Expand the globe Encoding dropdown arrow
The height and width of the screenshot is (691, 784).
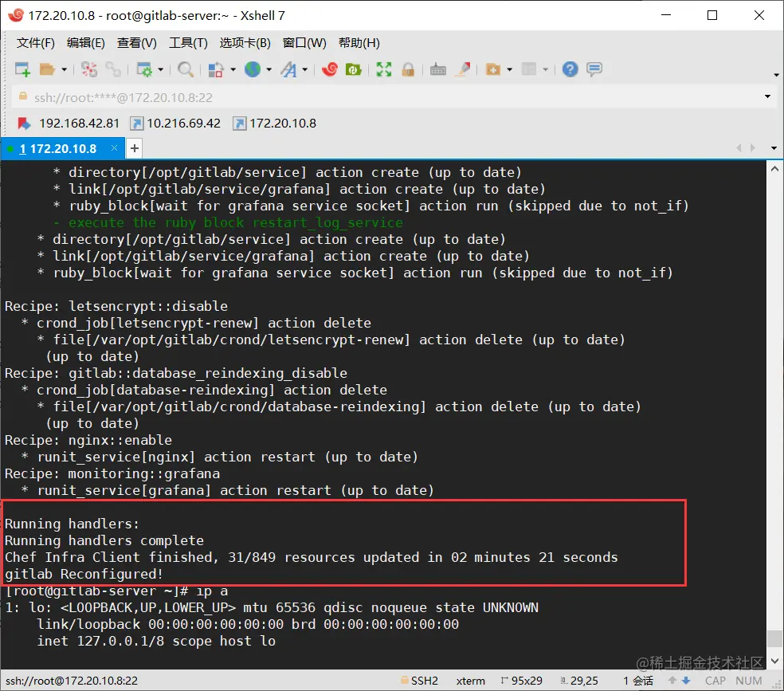[269, 69]
